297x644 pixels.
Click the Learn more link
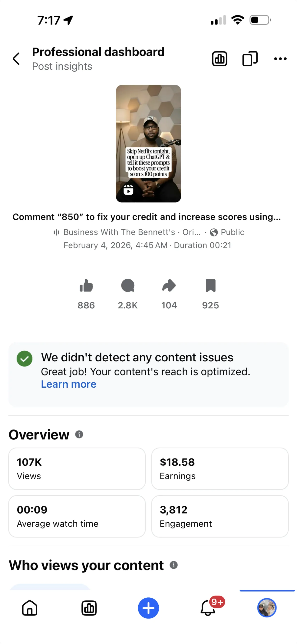tap(69, 384)
